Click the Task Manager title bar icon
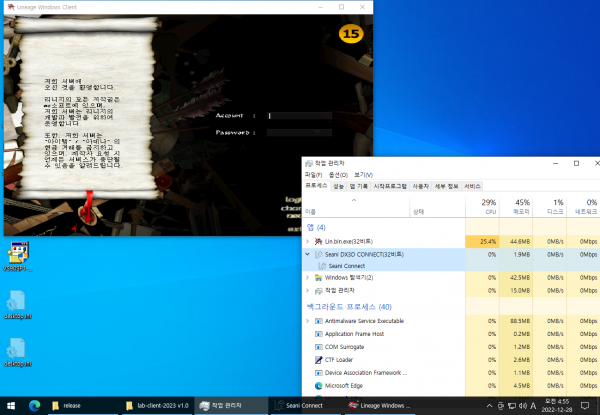The width and height of the screenshot is (600, 415). [309, 163]
